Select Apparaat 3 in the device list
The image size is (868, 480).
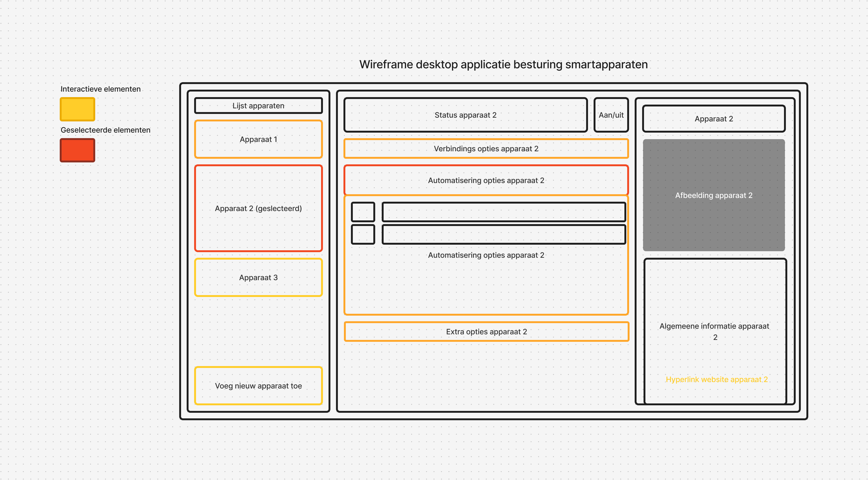(259, 277)
